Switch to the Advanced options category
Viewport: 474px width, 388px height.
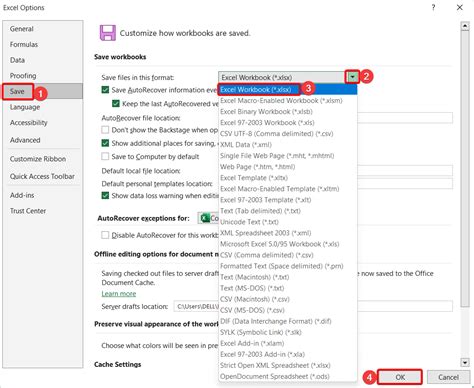pyautogui.click(x=25, y=140)
